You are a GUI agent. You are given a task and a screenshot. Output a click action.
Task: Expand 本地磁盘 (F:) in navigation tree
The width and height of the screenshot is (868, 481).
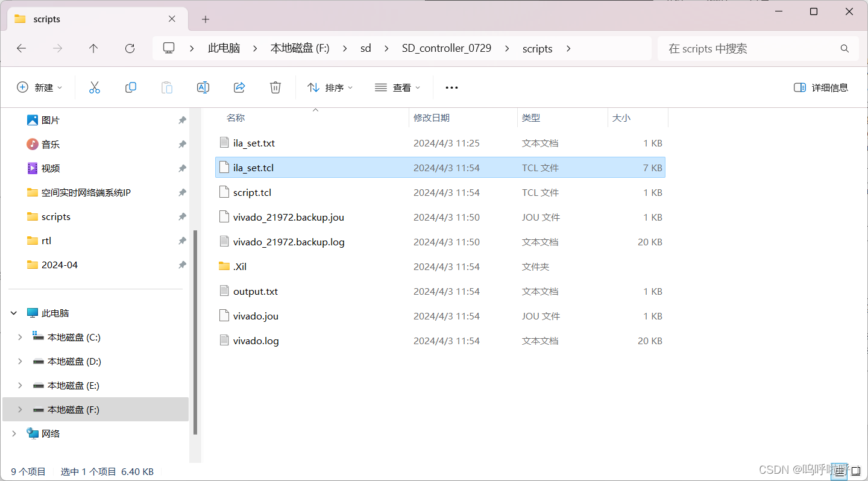tap(20, 410)
